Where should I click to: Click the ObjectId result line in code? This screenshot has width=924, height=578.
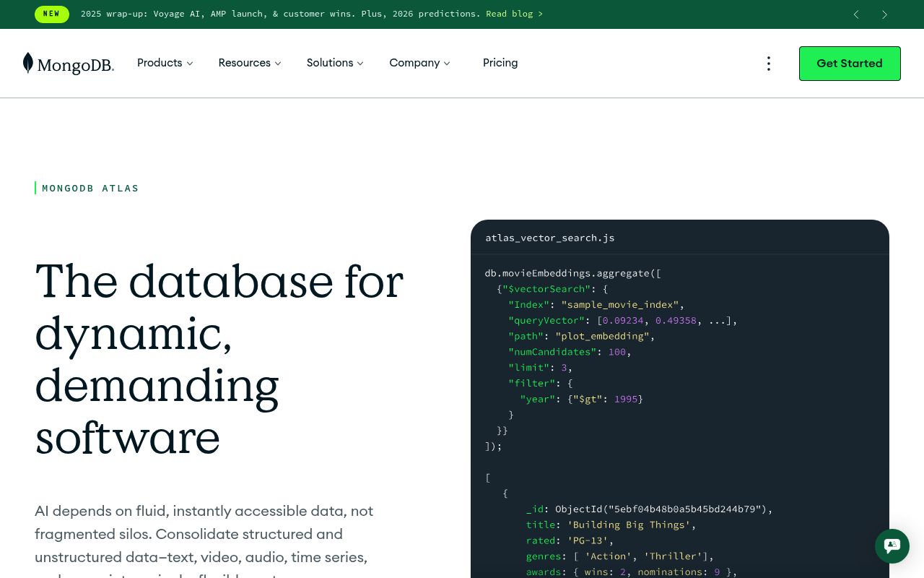(x=649, y=509)
